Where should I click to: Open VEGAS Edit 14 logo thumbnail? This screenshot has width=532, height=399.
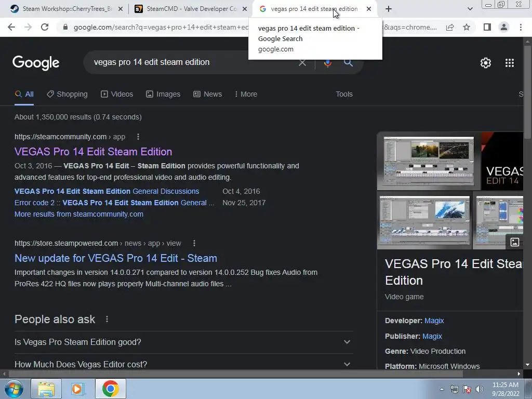502,161
